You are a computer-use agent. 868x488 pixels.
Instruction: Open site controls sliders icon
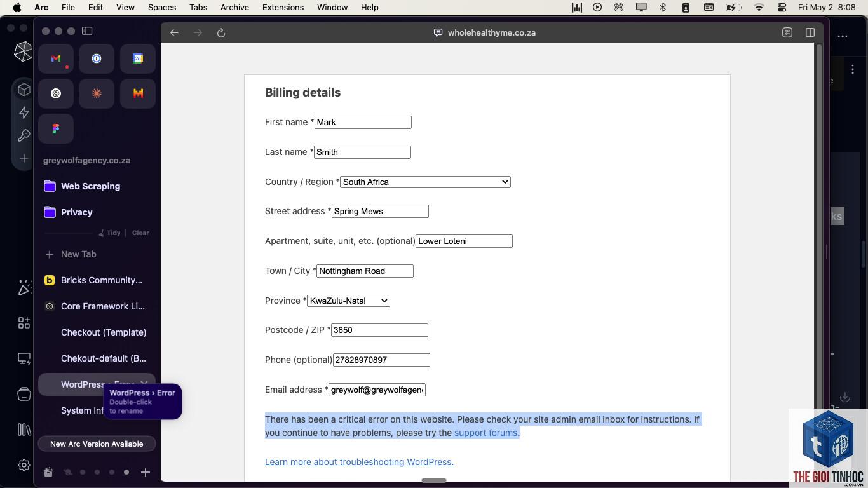pos(787,32)
